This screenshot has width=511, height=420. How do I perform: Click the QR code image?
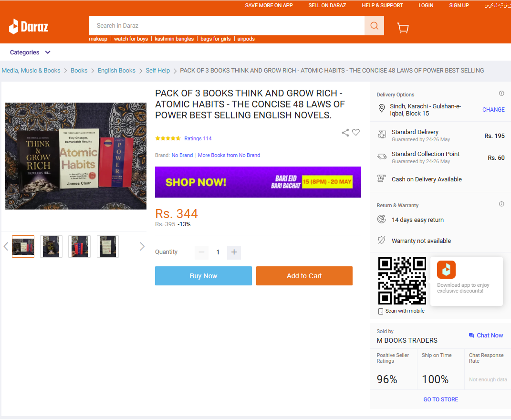click(x=402, y=281)
